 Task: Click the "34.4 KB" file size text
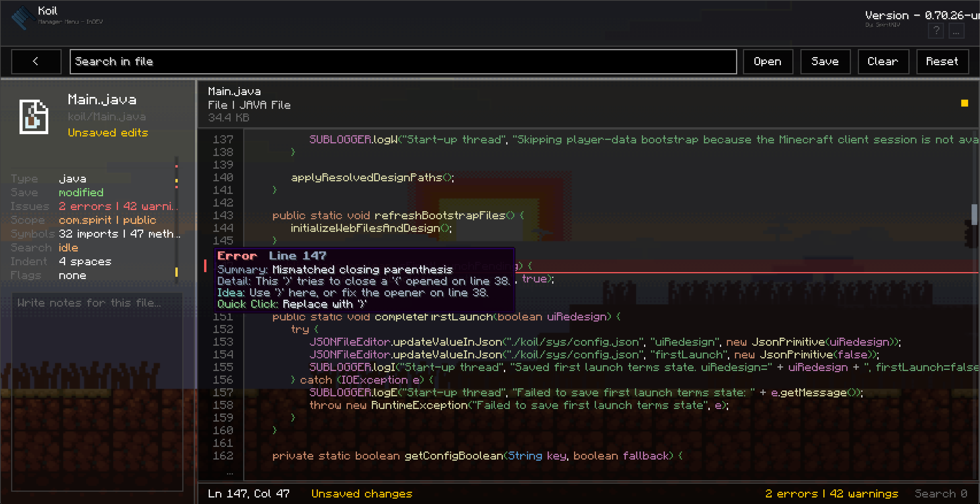point(228,118)
